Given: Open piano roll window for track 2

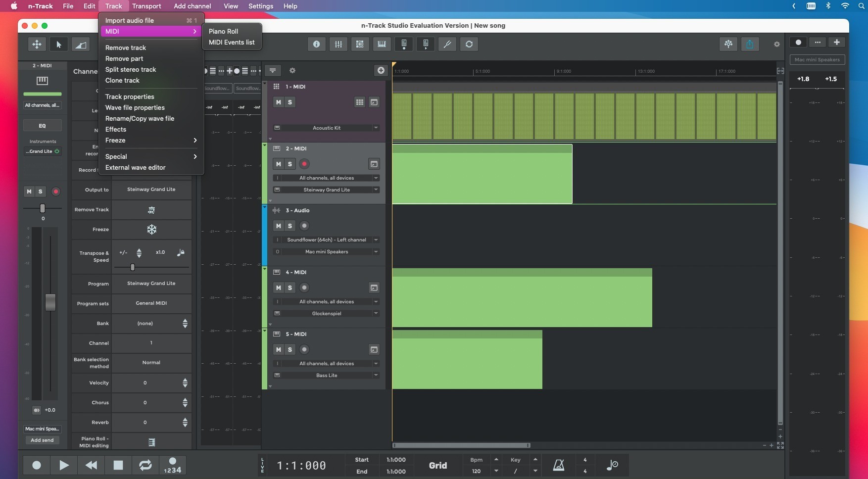Looking at the screenshot, I should point(374,164).
